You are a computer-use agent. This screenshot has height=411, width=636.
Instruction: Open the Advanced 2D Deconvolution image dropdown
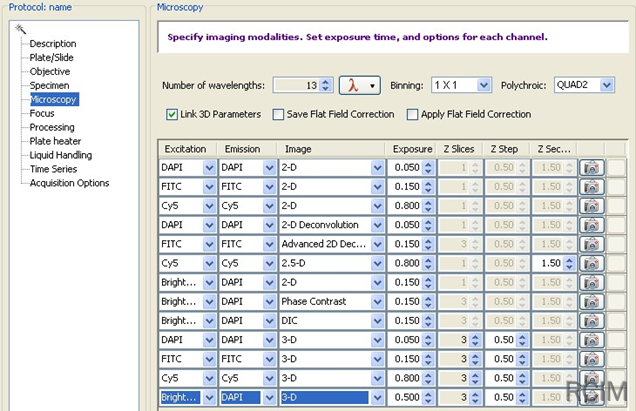pyautogui.click(x=377, y=244)
